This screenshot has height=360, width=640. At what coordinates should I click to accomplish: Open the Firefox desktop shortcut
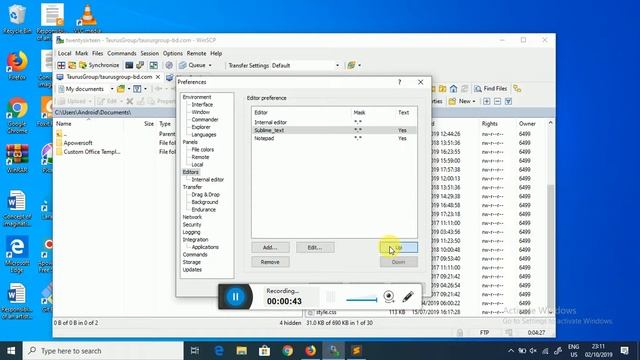pyautogui.click(x=17, y=65)
